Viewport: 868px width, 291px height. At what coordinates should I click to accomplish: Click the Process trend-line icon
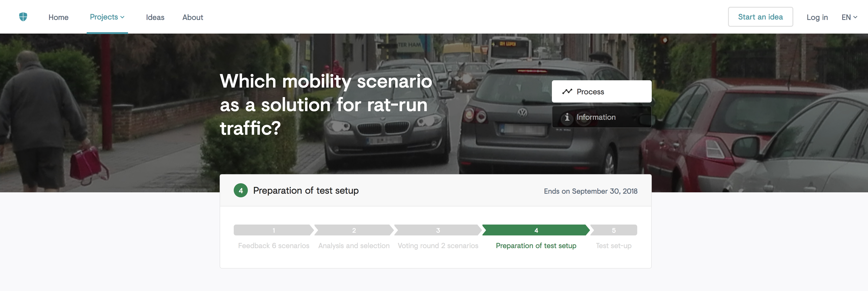point(567,91)
